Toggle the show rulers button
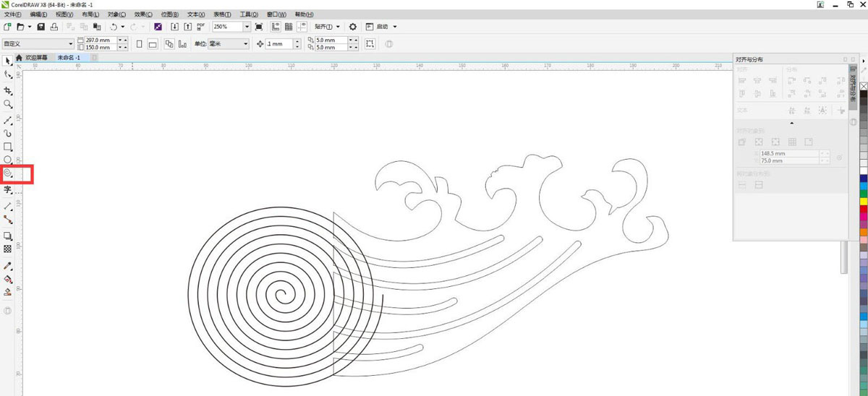Screen dimensions: 868x396 coord(276,27)
